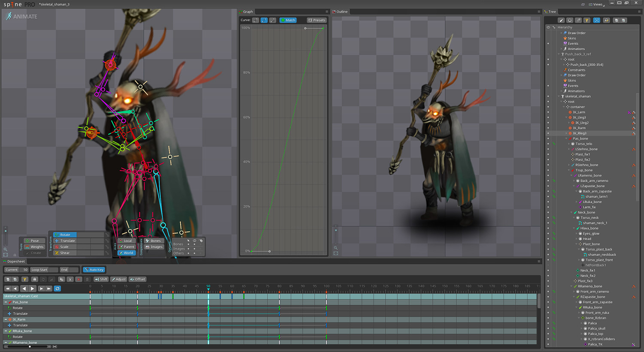Viewport: 644px width, 352px height.
Task: Click the pencil icon in Tree toolbar
Action: [578, 20]
